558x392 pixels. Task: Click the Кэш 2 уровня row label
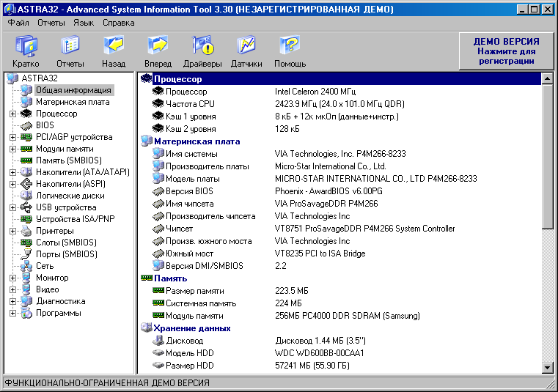(191, 129)
